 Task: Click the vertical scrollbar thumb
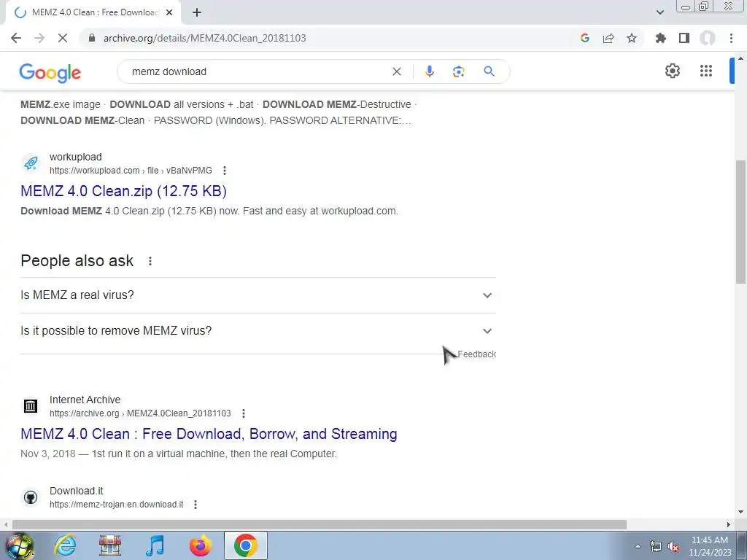(741, 222)
